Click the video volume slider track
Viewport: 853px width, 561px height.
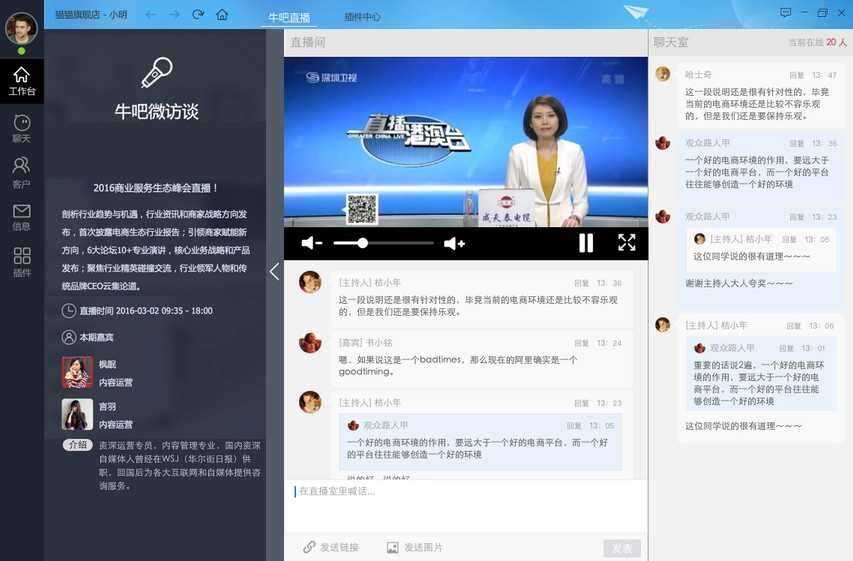click(x=383, y=243)
